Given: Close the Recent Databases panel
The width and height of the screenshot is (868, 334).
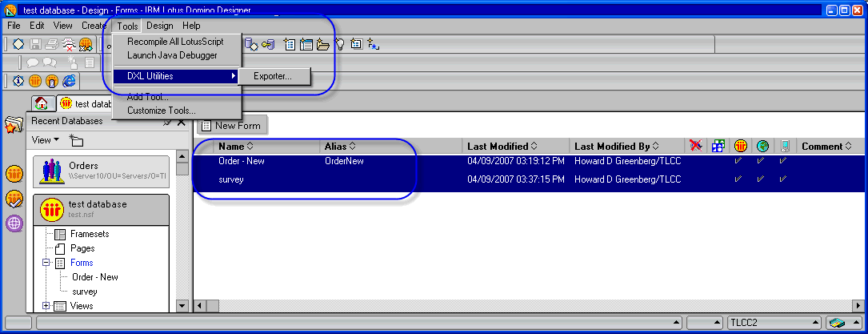Looking at the screenshot, I should (x=181, y=121).
